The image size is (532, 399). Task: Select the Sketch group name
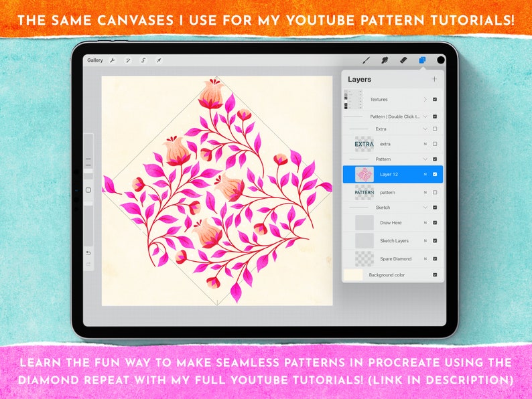point(383,208)
